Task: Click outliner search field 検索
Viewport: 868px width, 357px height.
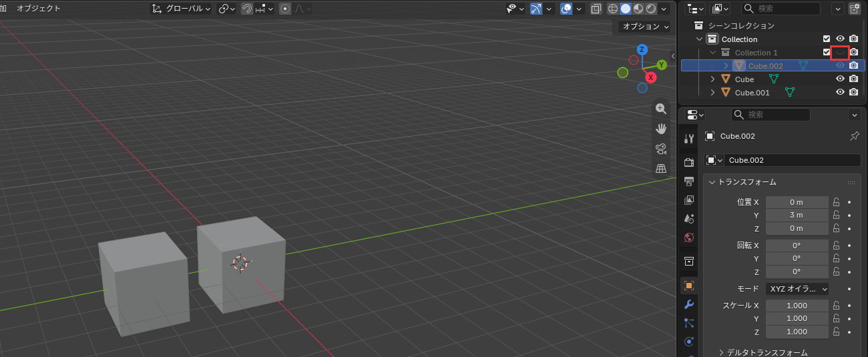Action: [781, 9]
